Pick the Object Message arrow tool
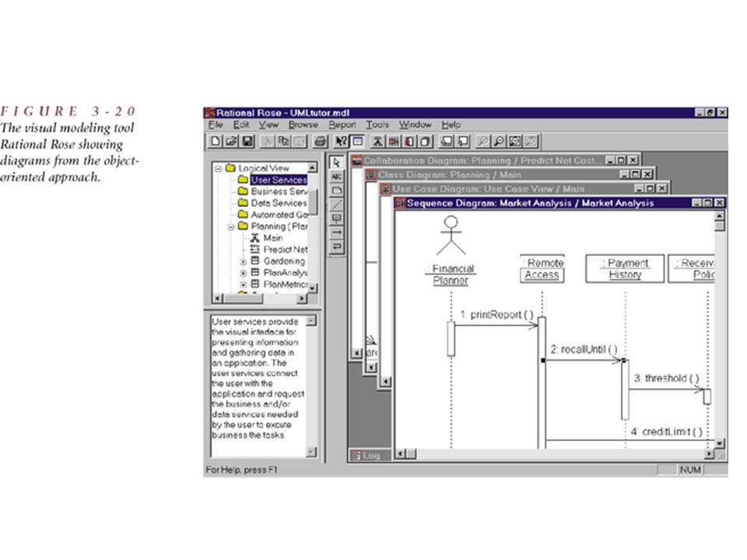Screen dimensions: 747x560 click(x=336, y=233)
